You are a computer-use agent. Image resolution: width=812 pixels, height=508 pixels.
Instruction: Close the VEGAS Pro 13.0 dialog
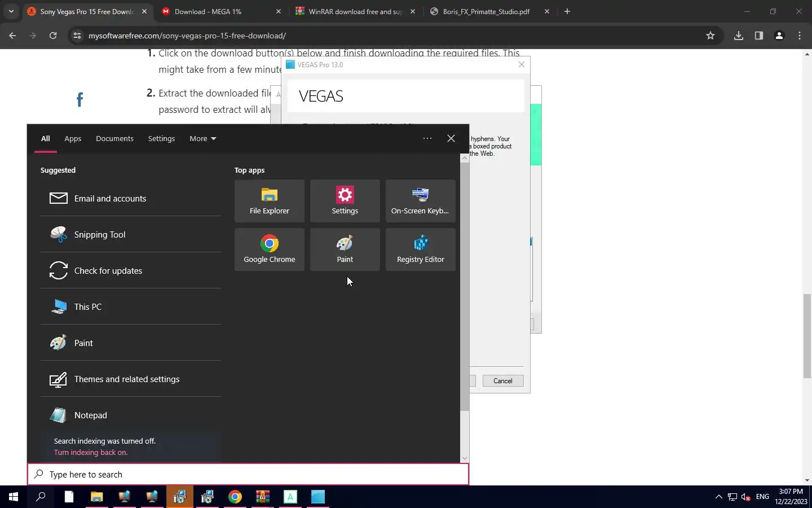[522, 64]
